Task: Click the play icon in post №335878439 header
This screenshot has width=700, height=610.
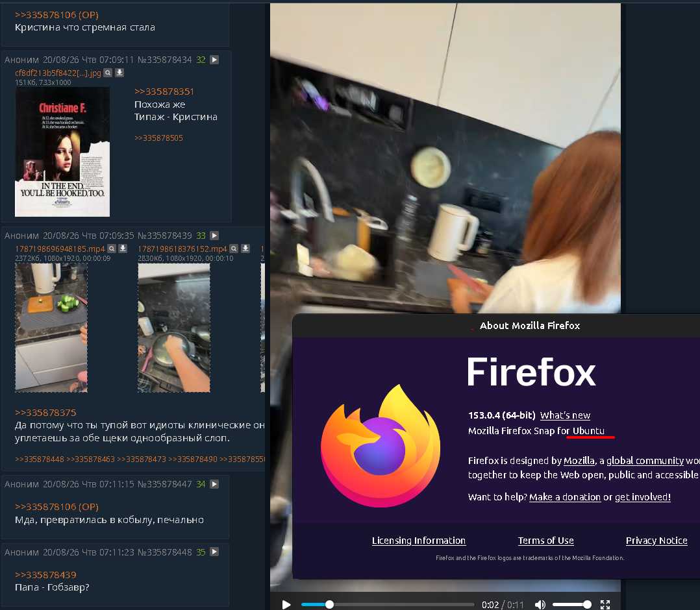Action: point(214,236)
